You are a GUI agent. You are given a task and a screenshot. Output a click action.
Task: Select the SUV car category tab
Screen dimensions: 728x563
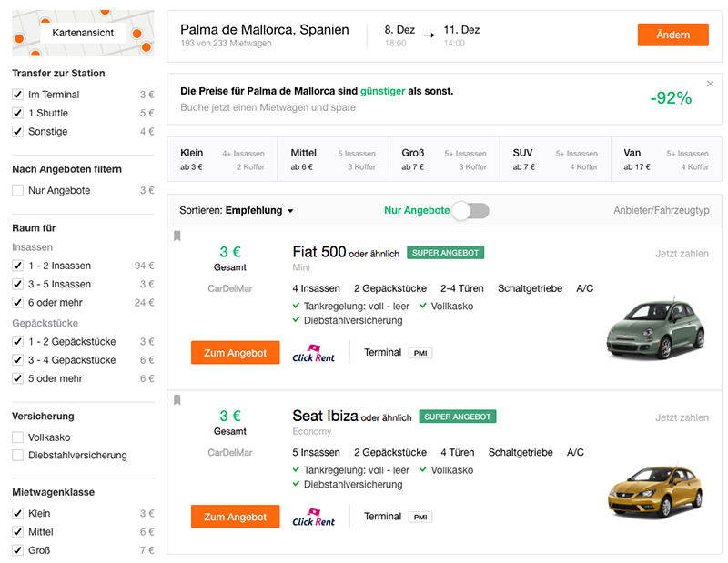tap(555, 159)
